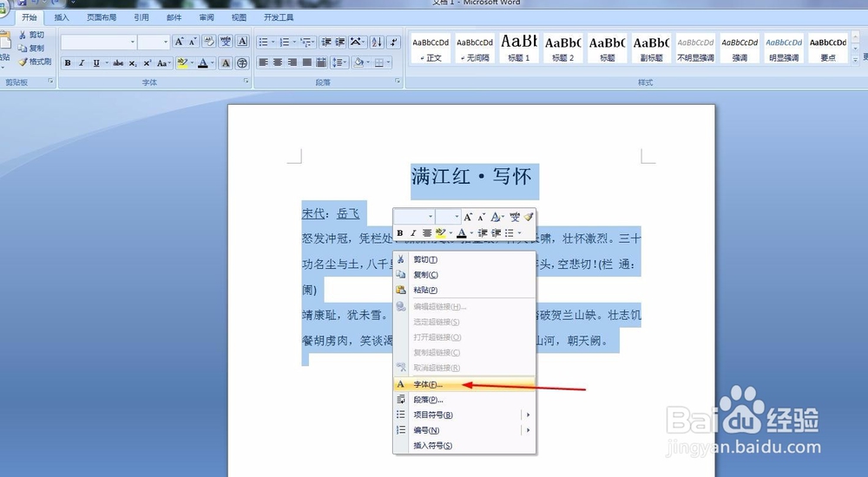Toggle Show/Hide paragraph marks
The height and width of the screenshot is (477, 868).
point(393,42)
